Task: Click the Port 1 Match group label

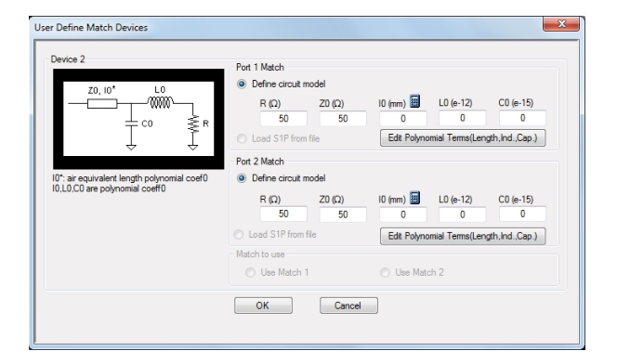Action: (260, 67)
